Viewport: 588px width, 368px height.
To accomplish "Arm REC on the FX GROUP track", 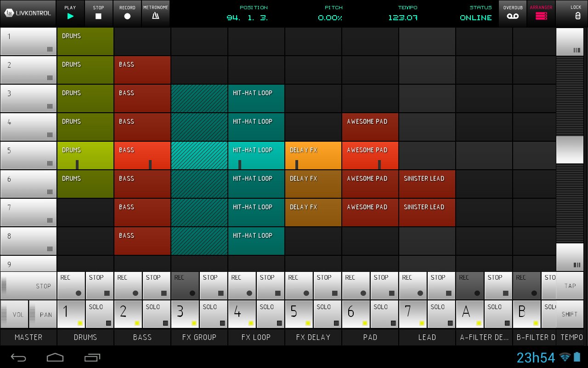I will 185,286.
